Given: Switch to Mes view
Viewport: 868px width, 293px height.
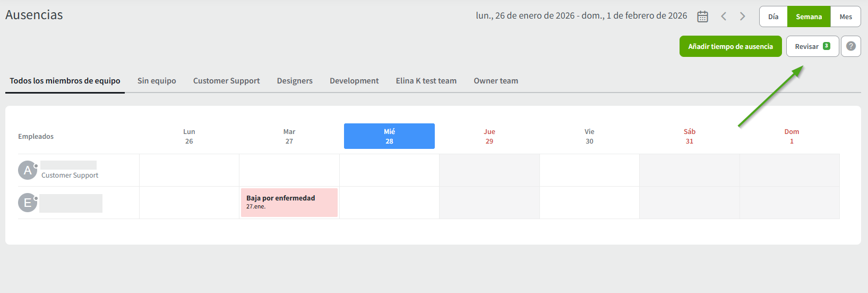Looking at the screenshot, I should click(x=846, y=16).
